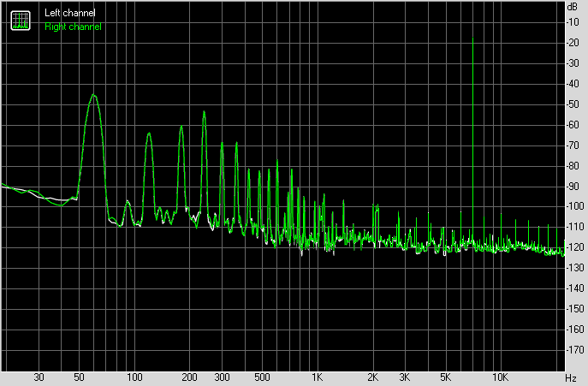Select the 'Right channel' legend label
Image resolution: width=588 pixels, height=386 pixels.
(73, 27)
